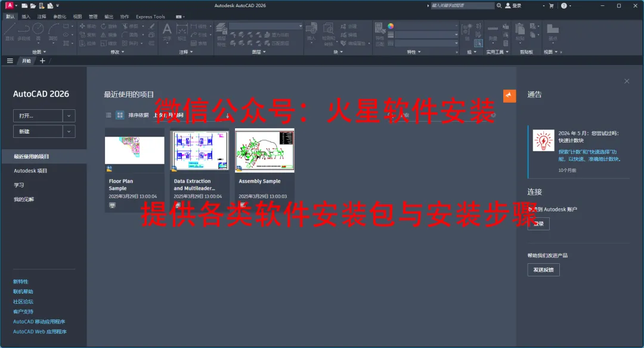Expand the 注释 (Annotation) panel
The height and width of the screenshot is (348, 644).
click(x=186, y=52)
